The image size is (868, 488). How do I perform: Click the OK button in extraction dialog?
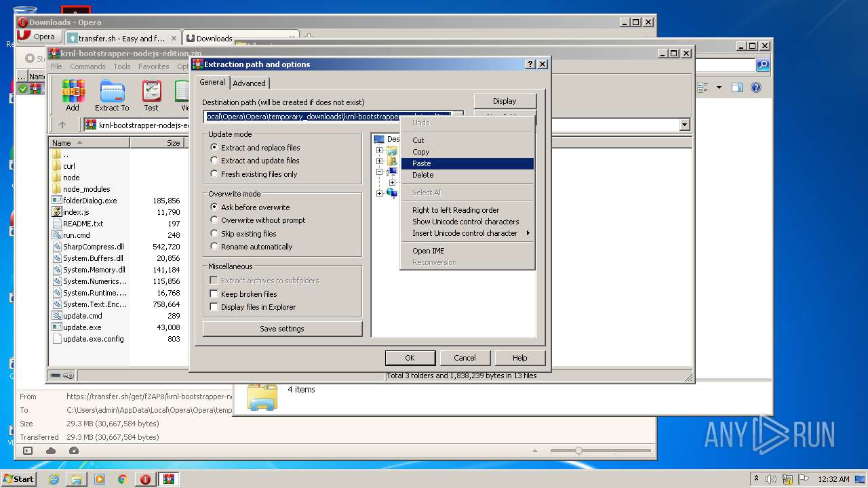[410, 358]
